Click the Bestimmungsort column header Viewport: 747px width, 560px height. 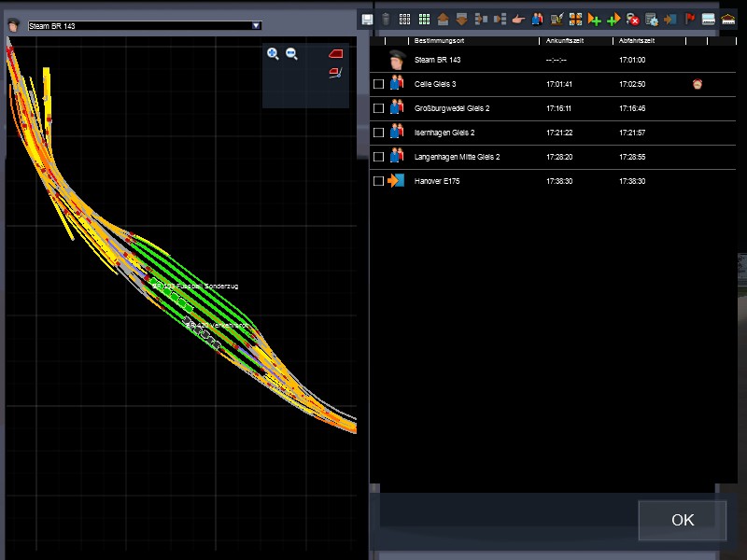click(440, 42)
